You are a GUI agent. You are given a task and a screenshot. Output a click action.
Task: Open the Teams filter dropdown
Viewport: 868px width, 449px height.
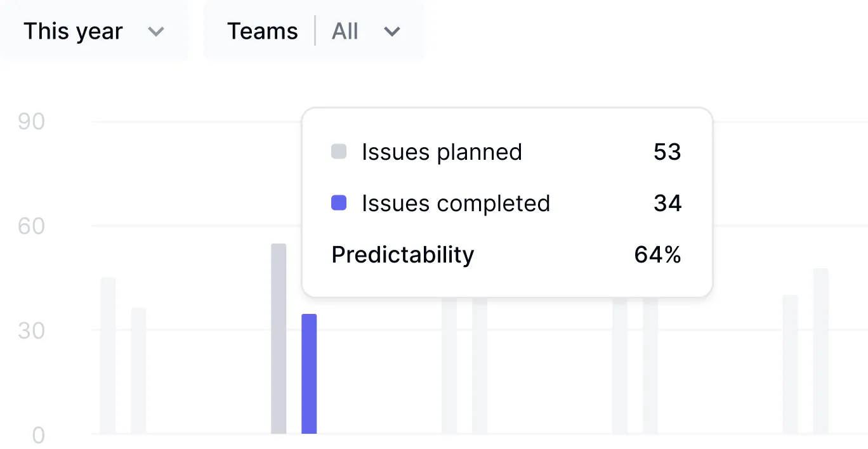pyautogui.click(x=313, y=31)
